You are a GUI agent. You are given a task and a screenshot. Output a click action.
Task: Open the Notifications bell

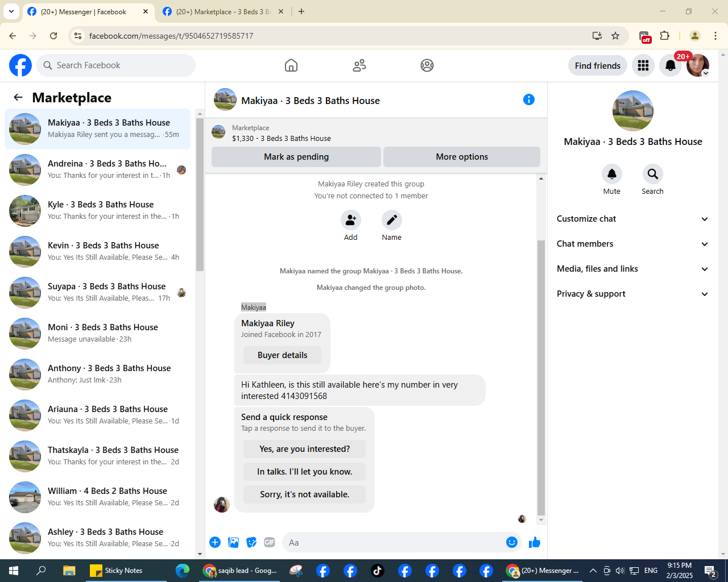671,65
